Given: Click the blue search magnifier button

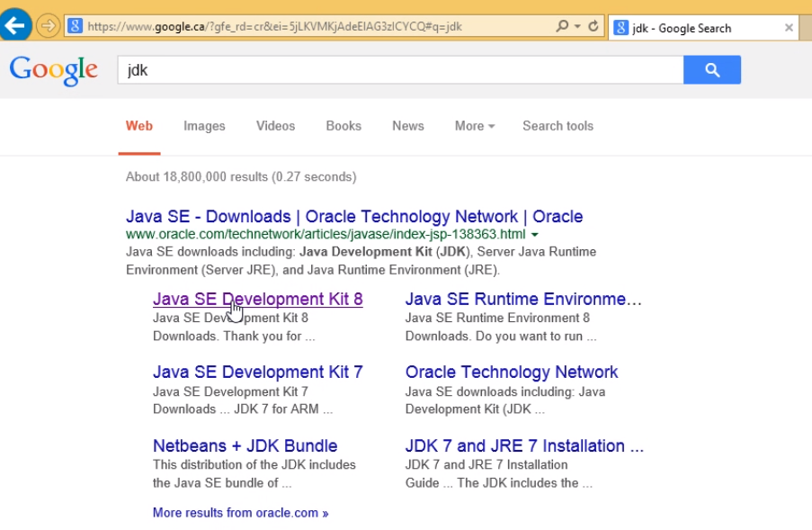Looking at the screenshot, I should point(712,69).
